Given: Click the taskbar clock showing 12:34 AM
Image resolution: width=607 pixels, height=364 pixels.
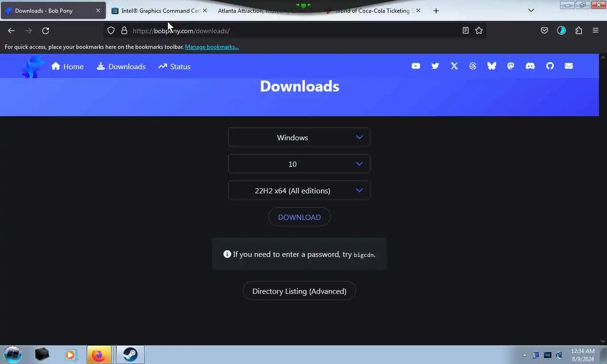Looking at the screenshot, I should [582, 355].
